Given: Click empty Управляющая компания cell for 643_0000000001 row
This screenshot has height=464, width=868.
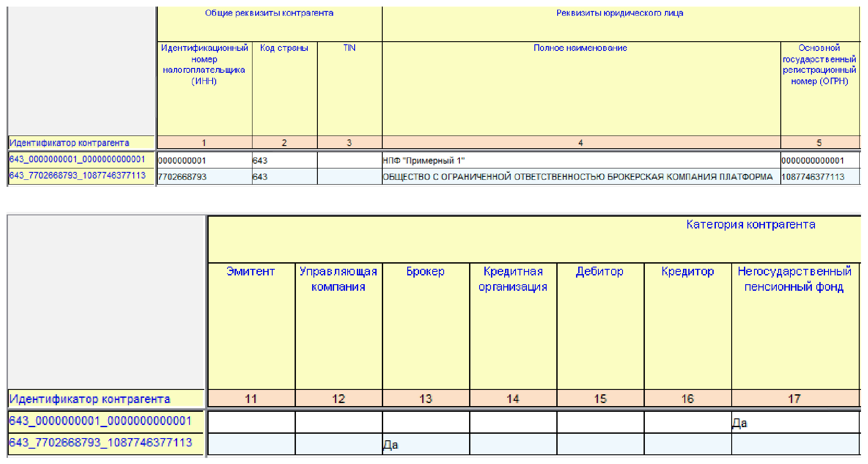Looking at the screenshot, I should [x=338, y=422].
